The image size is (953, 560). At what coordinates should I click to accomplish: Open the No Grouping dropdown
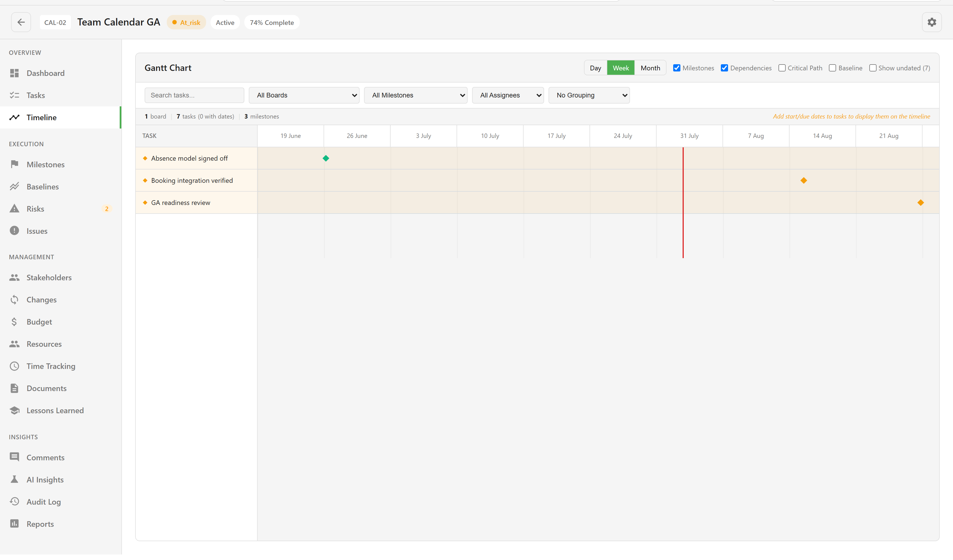pyautogui.click(x=589, y=95)
